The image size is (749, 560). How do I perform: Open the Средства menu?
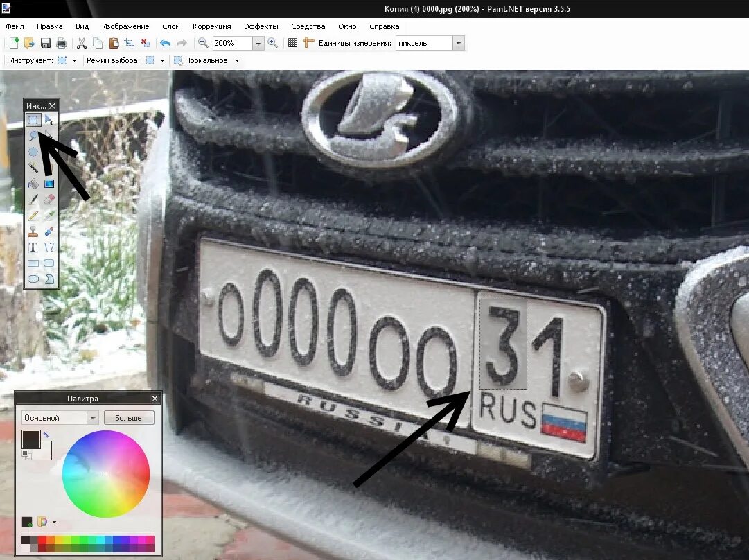coord(308,26)
